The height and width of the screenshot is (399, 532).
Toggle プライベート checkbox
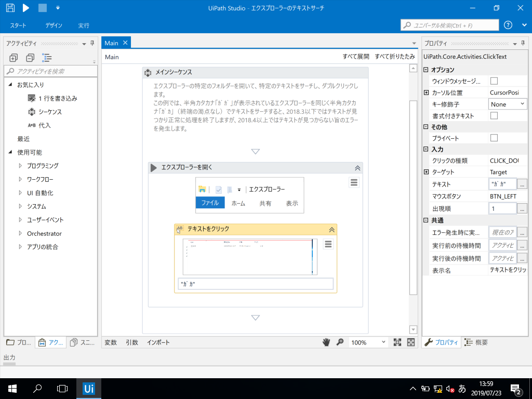(x=494, y=138)
